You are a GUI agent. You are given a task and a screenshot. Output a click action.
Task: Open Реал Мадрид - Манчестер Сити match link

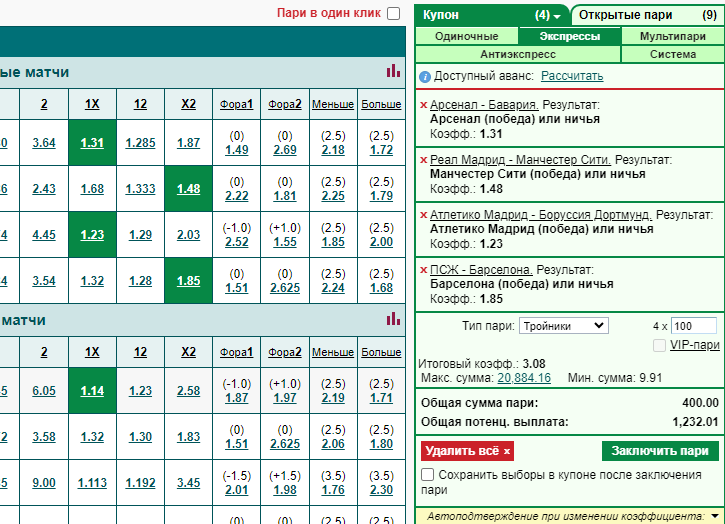click(520, 160)
